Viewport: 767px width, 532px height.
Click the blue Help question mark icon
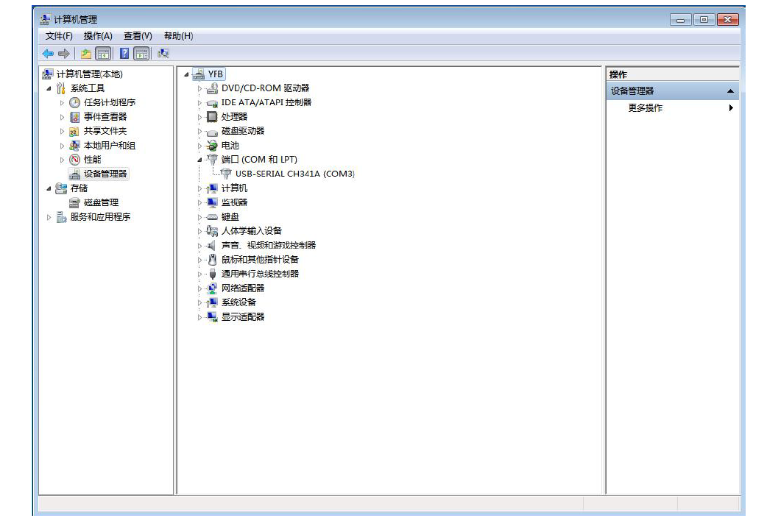124,54
